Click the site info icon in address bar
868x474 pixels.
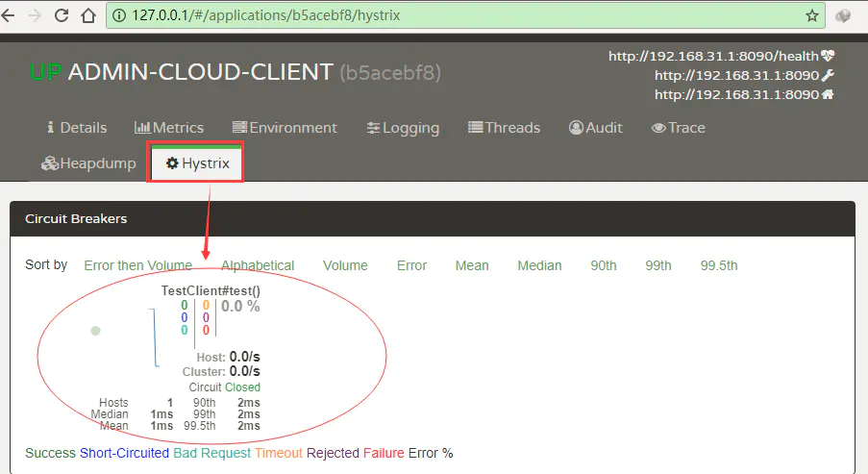pos(119,15)
